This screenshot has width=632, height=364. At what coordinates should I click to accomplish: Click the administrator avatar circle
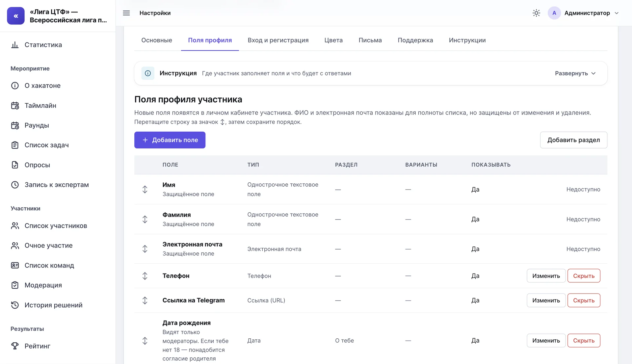554,13
